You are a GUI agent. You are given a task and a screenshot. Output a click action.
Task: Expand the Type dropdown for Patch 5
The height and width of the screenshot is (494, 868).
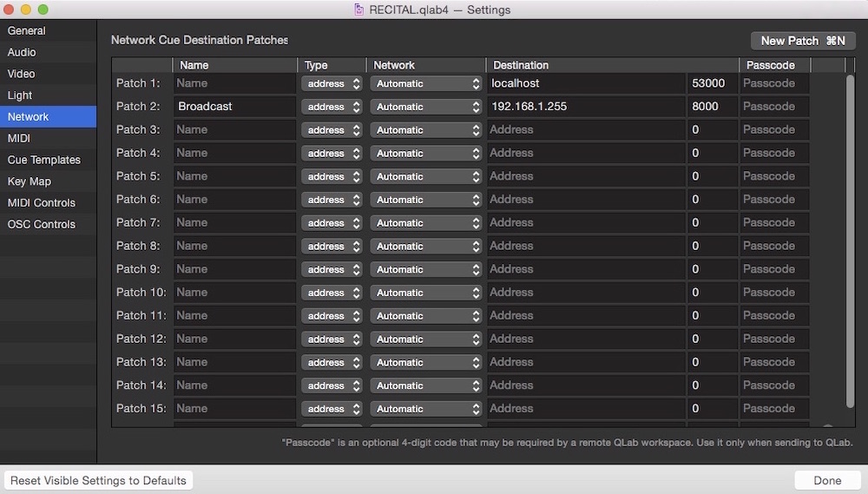point(331,176)
